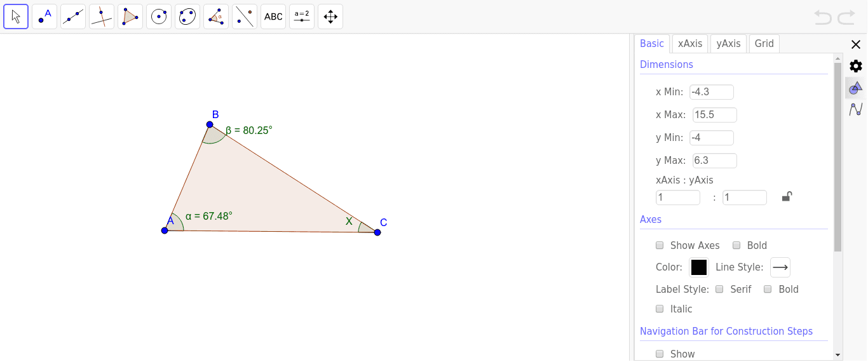Open the axes Line Style dropdown
868x362 pixels.
pyautogui.click(x=780, y=267)
